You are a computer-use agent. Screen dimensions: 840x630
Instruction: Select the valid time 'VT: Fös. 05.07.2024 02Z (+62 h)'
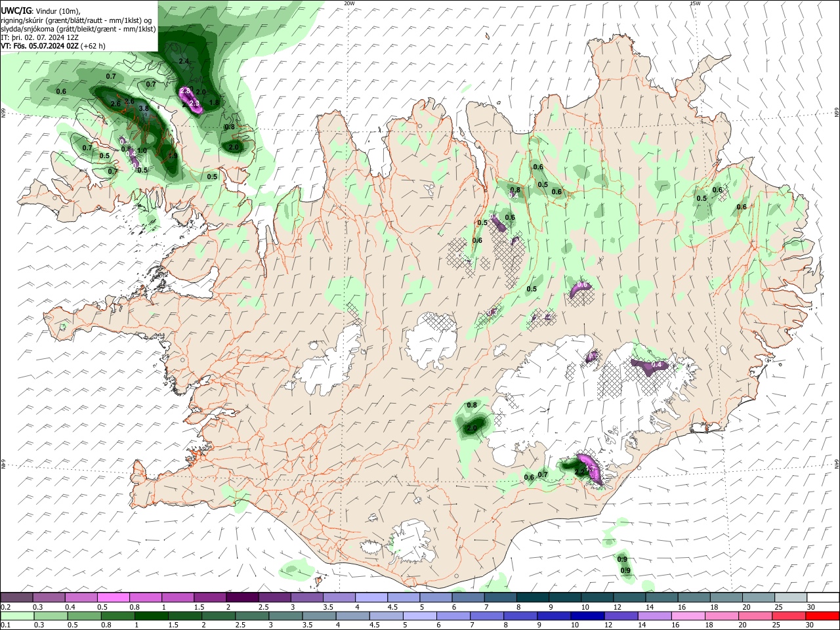tap(53, 46)
